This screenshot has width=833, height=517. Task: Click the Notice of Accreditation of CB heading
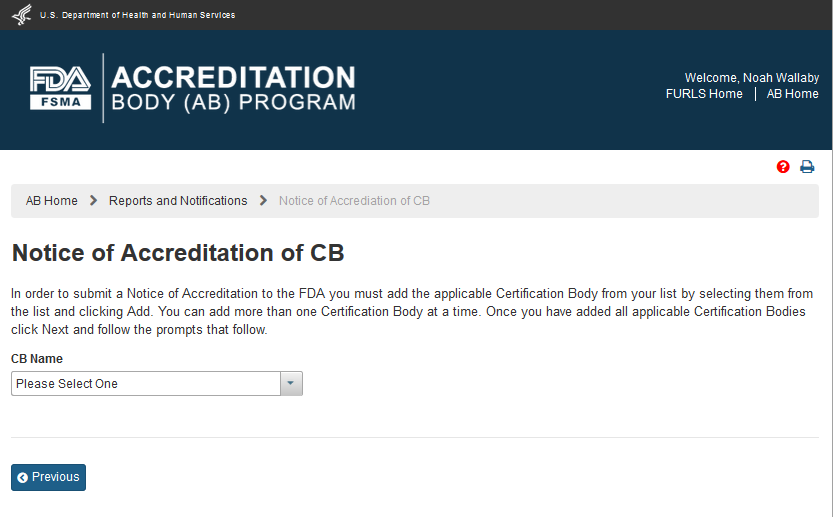tap(178, 253)
